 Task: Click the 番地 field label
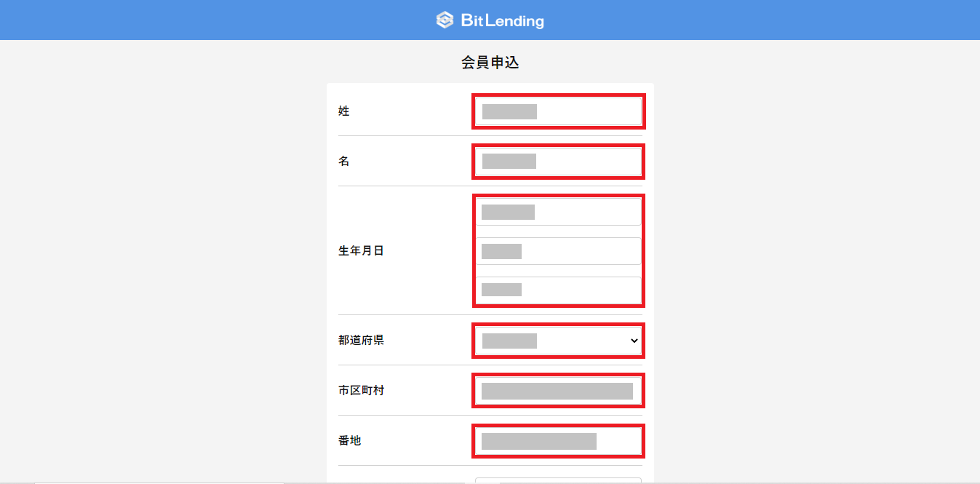click(350, 440)
